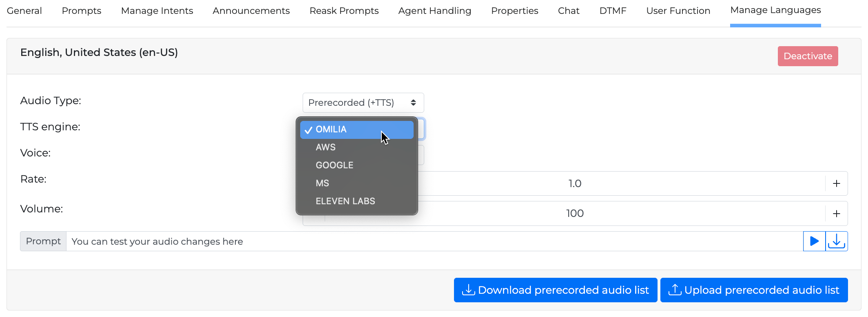Open the Manage Intents tab
The width and height of the screenshot is (868, 317).
(x=157, y=11)
